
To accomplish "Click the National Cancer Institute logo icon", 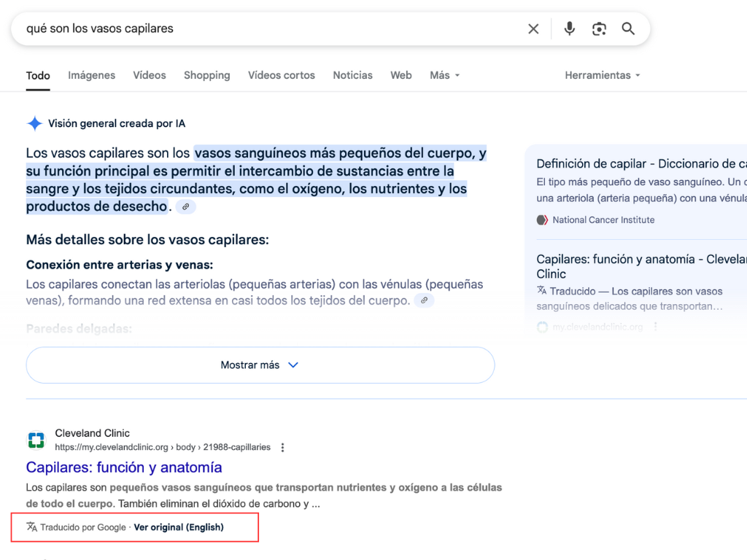I will [542, 220].
